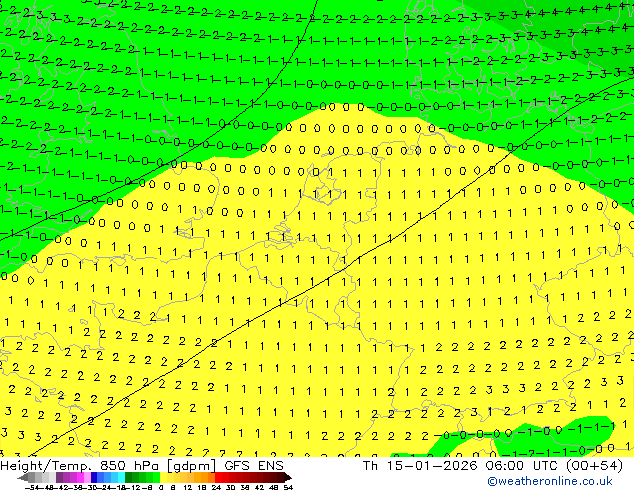This screenshot has height=490, width=634.
Task: Click the "Height/Temp. 850 hPa" title text
Action: coord(80,466)
